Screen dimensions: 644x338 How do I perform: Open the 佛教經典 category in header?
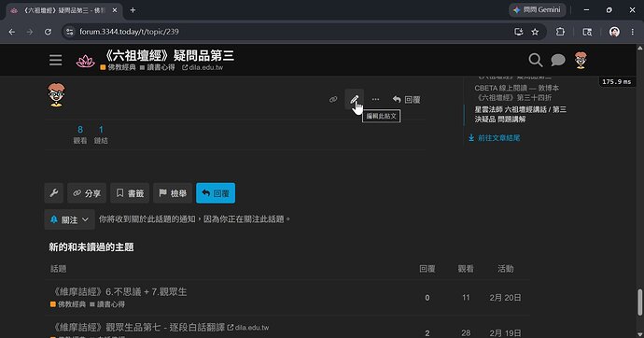118,67
